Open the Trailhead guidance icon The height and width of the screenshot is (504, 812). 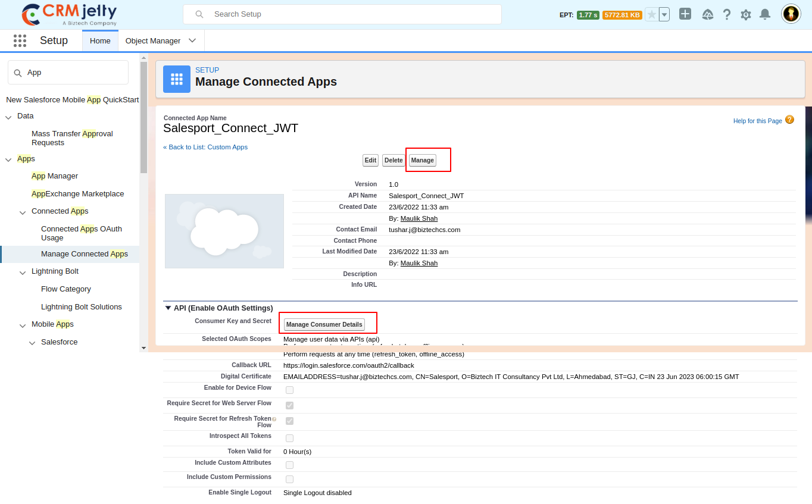(707, 14)
